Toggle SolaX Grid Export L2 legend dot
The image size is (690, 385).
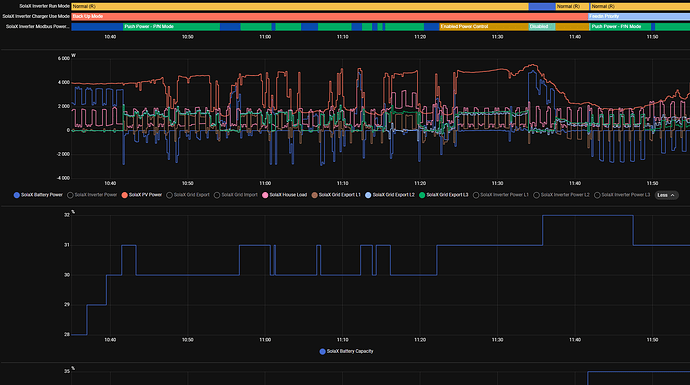pyautogui.click(x=368, y=195)
